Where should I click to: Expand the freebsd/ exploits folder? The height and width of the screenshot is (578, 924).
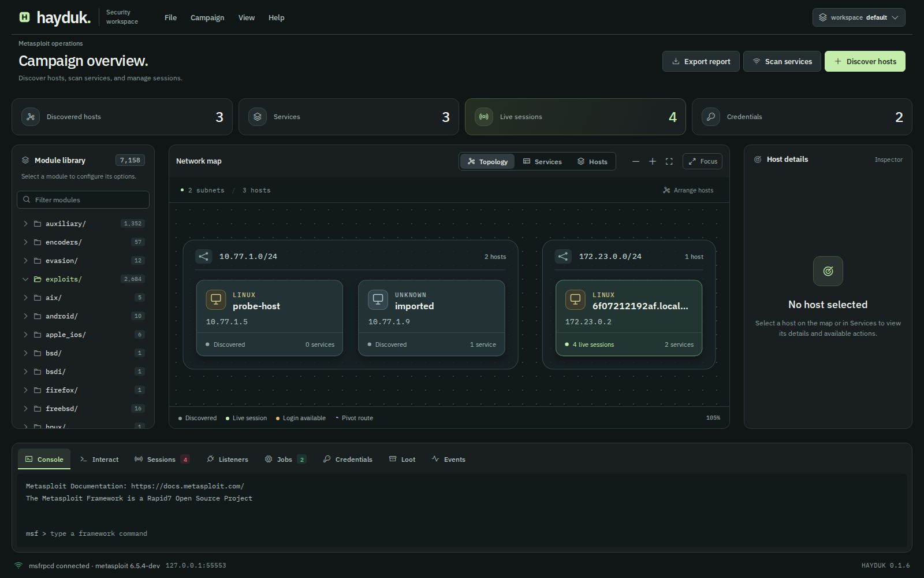[x=83, y=409]
